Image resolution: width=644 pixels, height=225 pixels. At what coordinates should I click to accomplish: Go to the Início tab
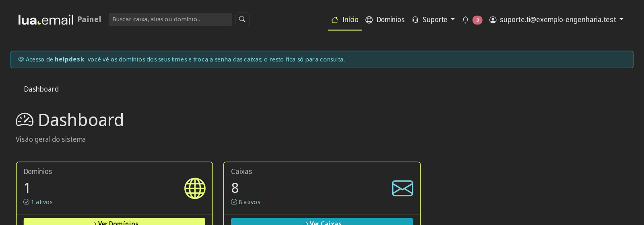[x=345, y=20]
